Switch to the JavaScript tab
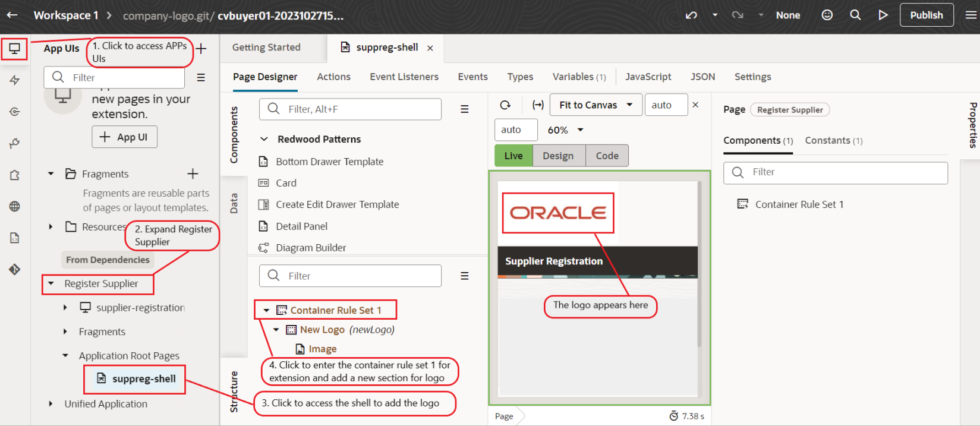This screenshot has height=426, width=980. pos(648,77)
